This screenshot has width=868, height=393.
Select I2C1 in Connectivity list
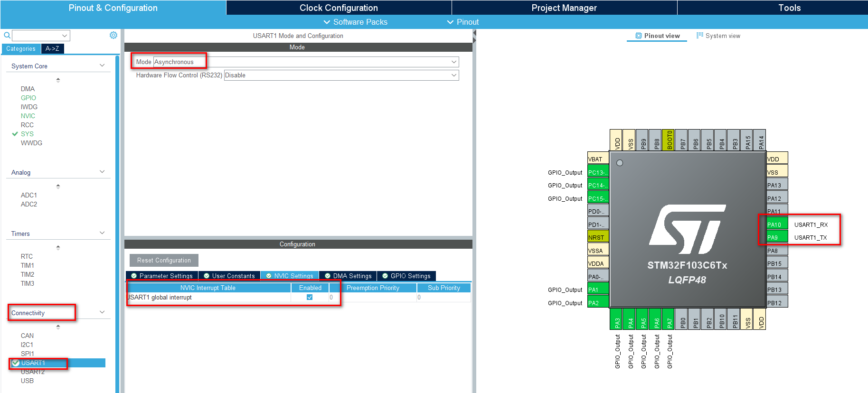tap(27, 345)
